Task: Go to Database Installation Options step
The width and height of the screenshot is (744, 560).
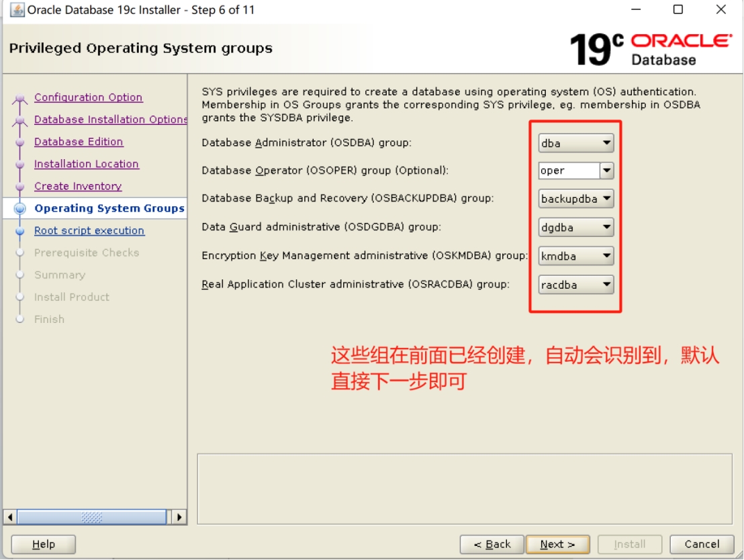Action: click(111, 120)
